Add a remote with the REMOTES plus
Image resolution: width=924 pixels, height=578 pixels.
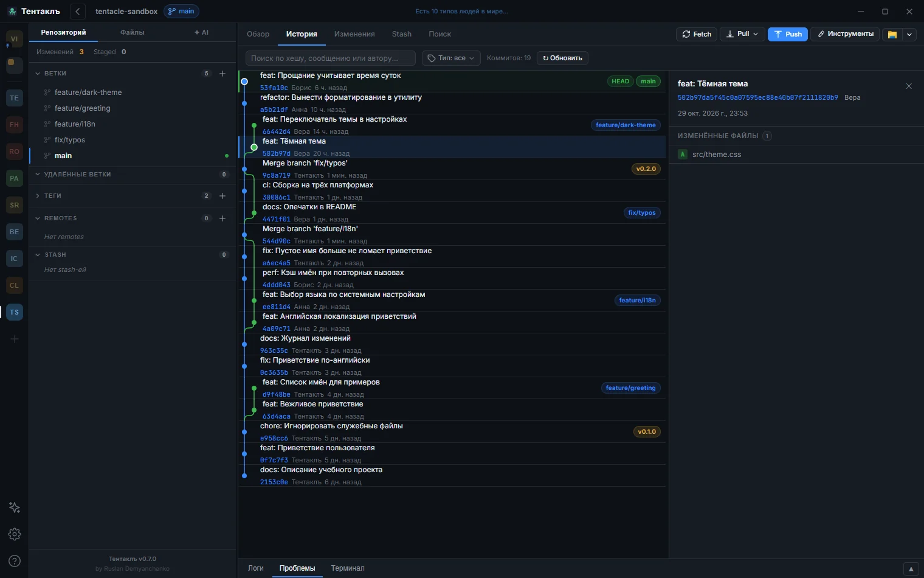pos(222,218)
